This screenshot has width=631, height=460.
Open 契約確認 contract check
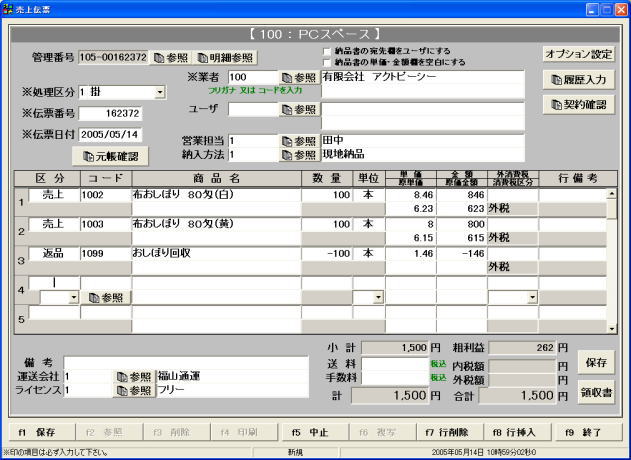pyautogui.click(x=579, y=105)
